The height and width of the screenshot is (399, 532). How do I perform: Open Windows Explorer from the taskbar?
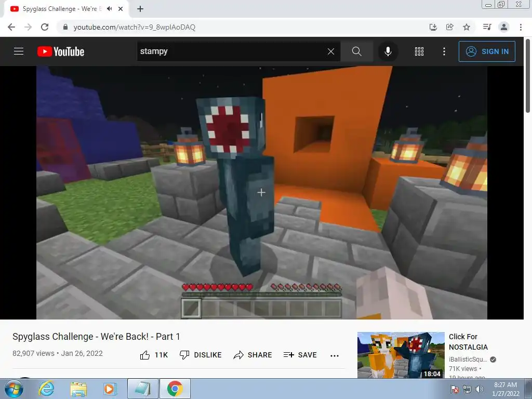78,389
